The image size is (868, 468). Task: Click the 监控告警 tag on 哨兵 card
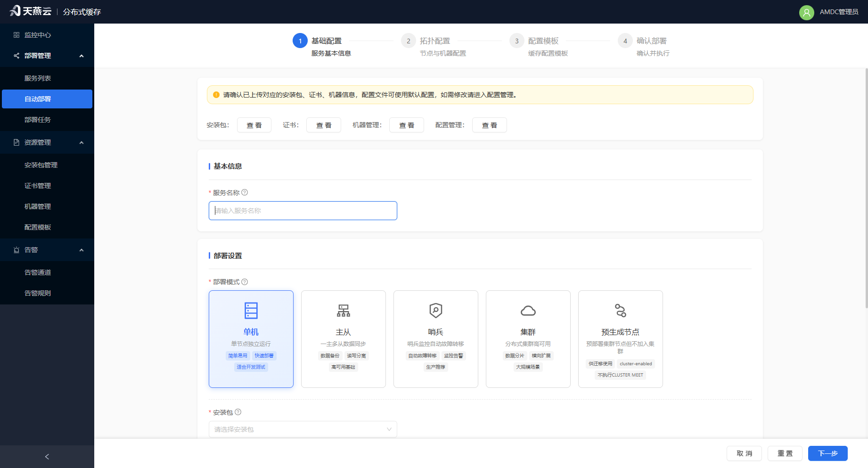click(454, 356)
